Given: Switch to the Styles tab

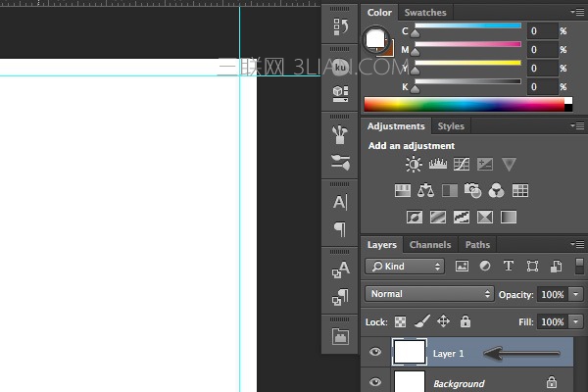Looking at the screenshot, I should [451, 126].
